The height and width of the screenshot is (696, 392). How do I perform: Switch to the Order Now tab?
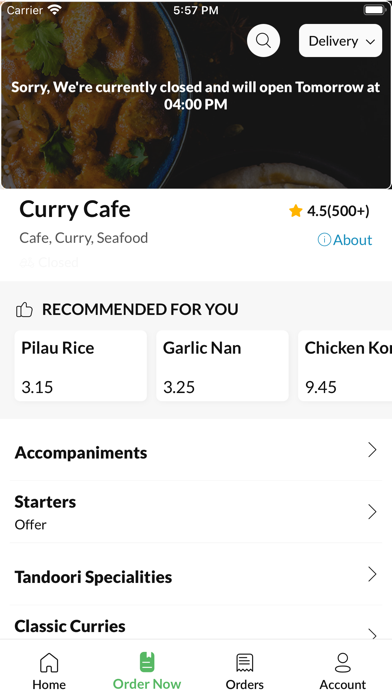point(147,671)
